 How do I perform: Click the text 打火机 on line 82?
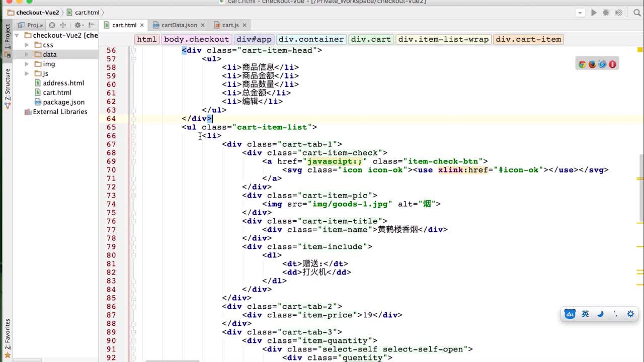coord(314,273)
